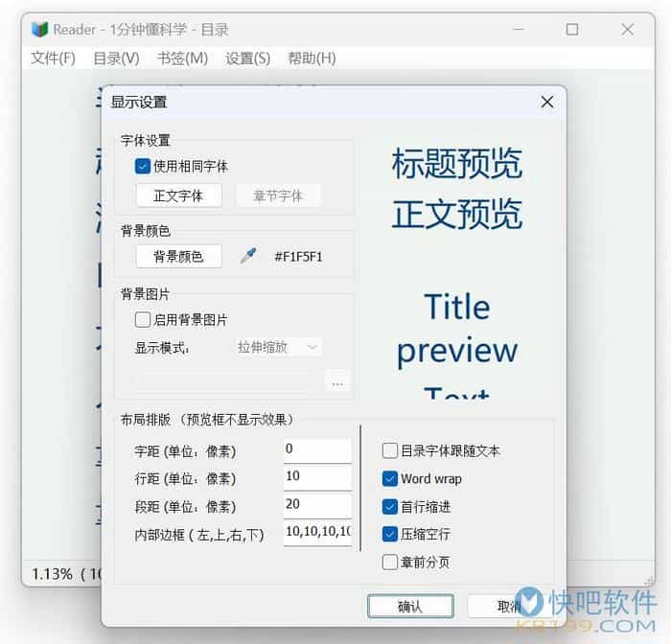The height and width of the screenshot is (644, 671).
Task: Maximize the Reader window
Action: tap(572, 30)
